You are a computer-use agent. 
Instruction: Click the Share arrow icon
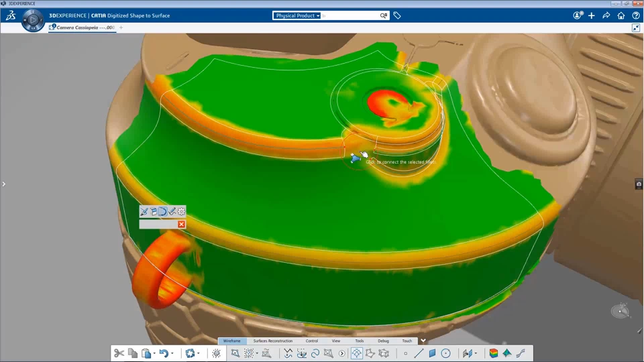(606, 15)
